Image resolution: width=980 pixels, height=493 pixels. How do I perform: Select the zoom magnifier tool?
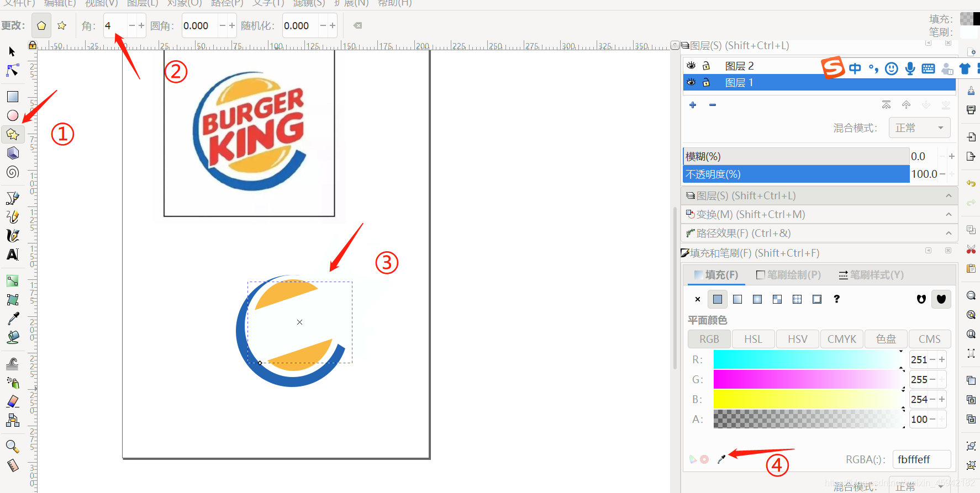pos(12,447)
